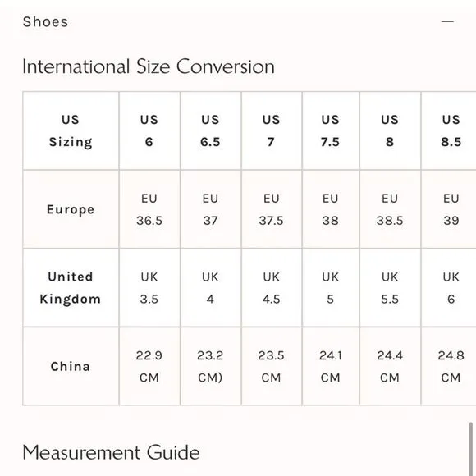Select the US 7 header cell

click(272, 130)
